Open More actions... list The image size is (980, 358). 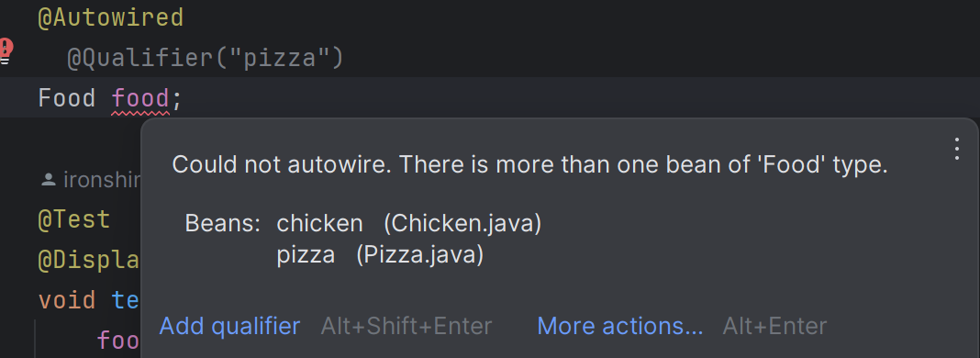click(620, 326)
